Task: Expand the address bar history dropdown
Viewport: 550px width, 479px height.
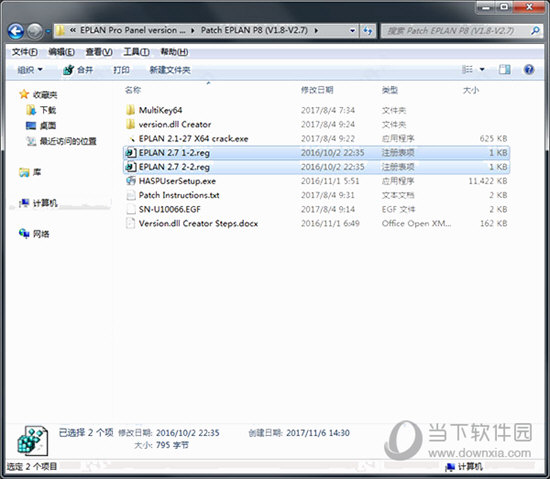Action: point(352,31)
